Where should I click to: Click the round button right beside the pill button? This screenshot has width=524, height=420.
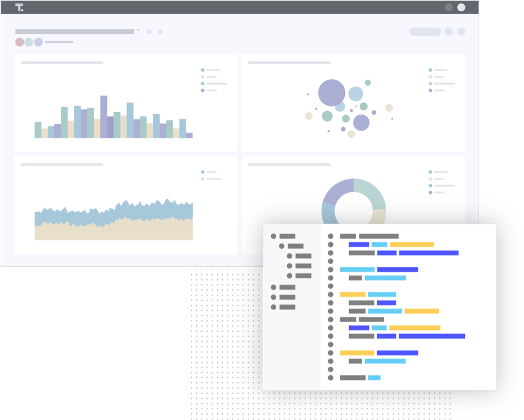coord(448,32)
